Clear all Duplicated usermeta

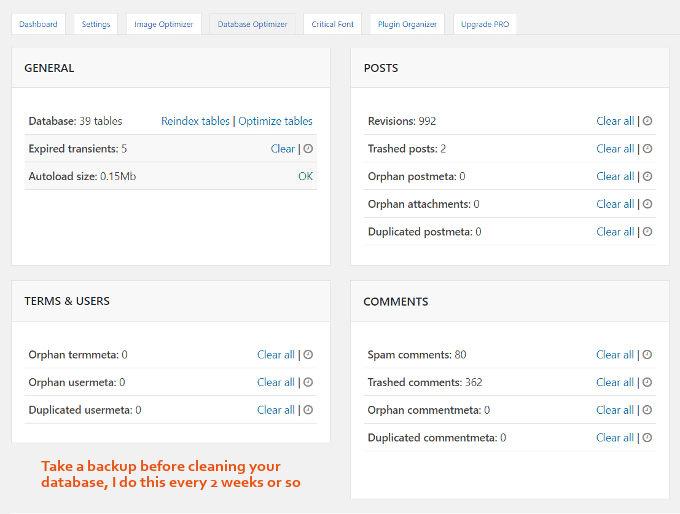point(276,410)
